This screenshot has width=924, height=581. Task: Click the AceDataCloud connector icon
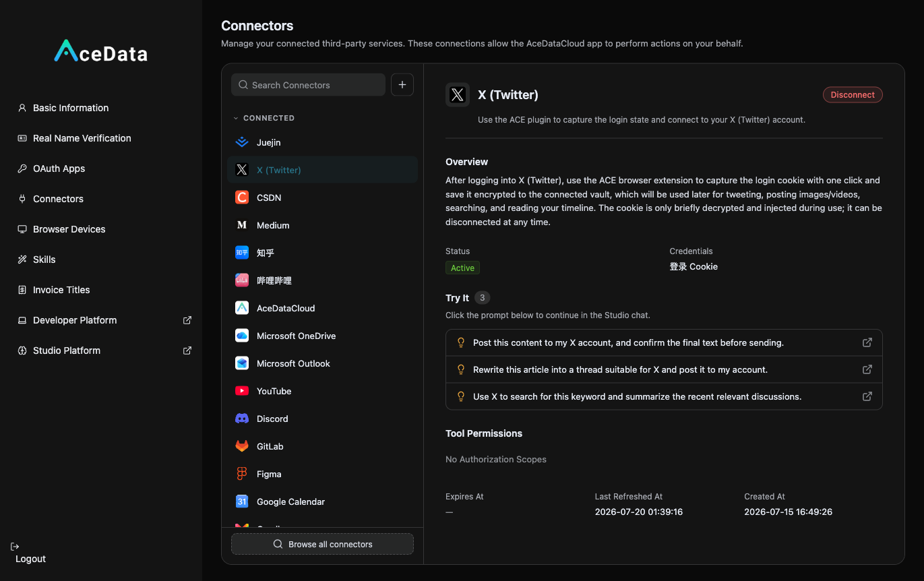(242, 308)
